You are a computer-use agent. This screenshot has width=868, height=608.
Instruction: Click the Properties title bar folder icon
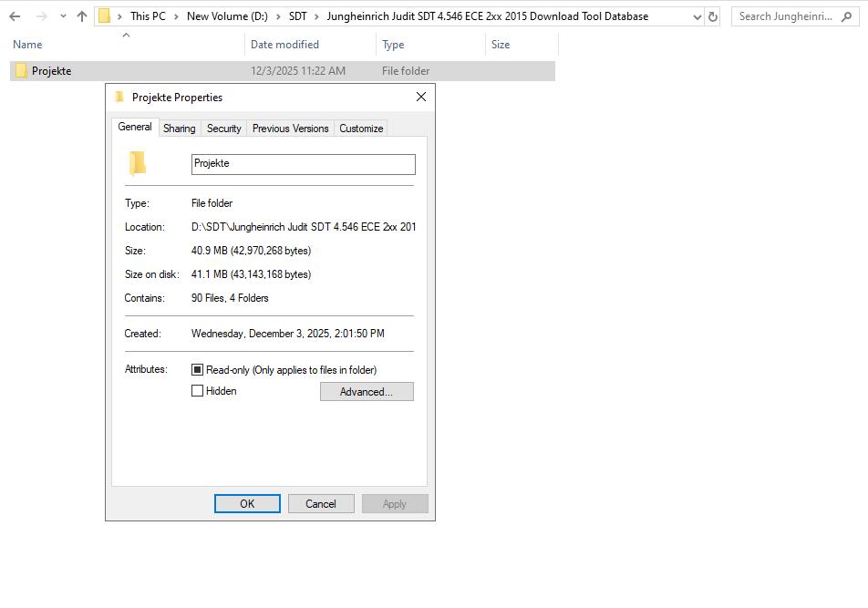pyautogui.click(x=119, y=98)
